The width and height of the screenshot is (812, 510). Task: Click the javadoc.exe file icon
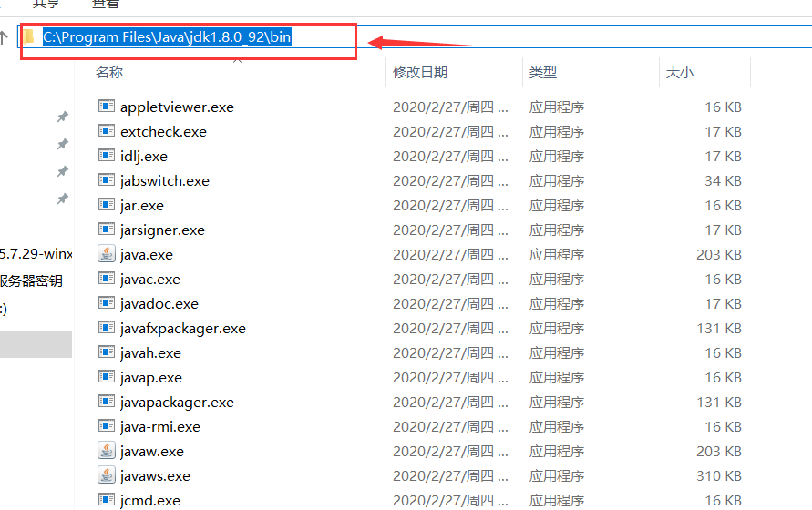[x=106, y=303]
